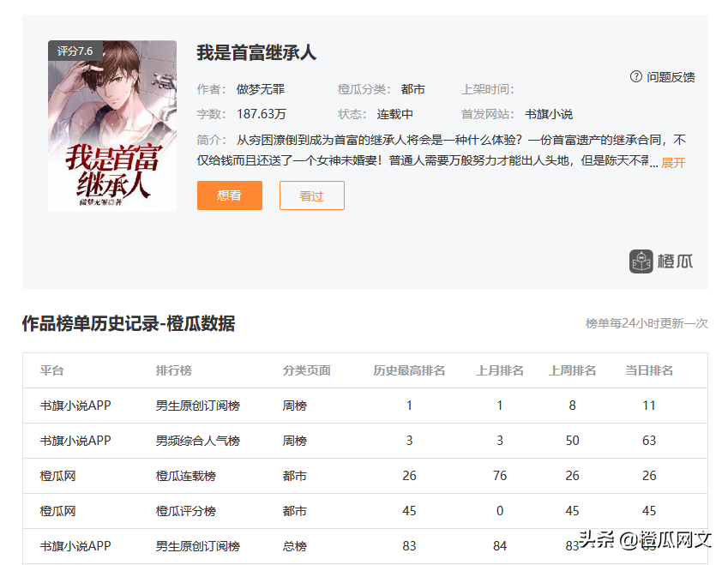Click the note 榜单每24小时更新一次
Viewport: 728px width, 565px height.
(x=647, y=323)
